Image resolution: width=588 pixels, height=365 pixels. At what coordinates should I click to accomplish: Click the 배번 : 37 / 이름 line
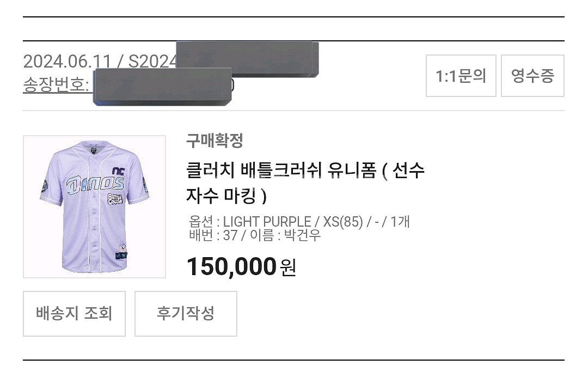(254, 235)
